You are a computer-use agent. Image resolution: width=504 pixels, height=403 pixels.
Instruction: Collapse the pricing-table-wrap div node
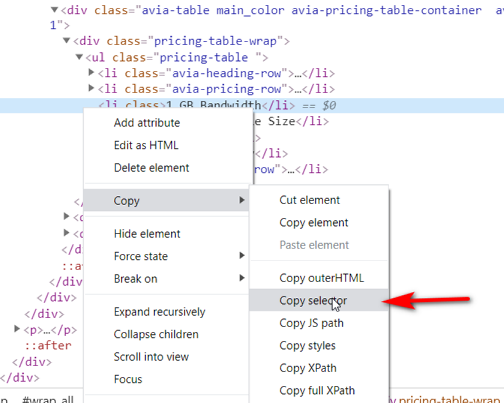tap(67, 40)
